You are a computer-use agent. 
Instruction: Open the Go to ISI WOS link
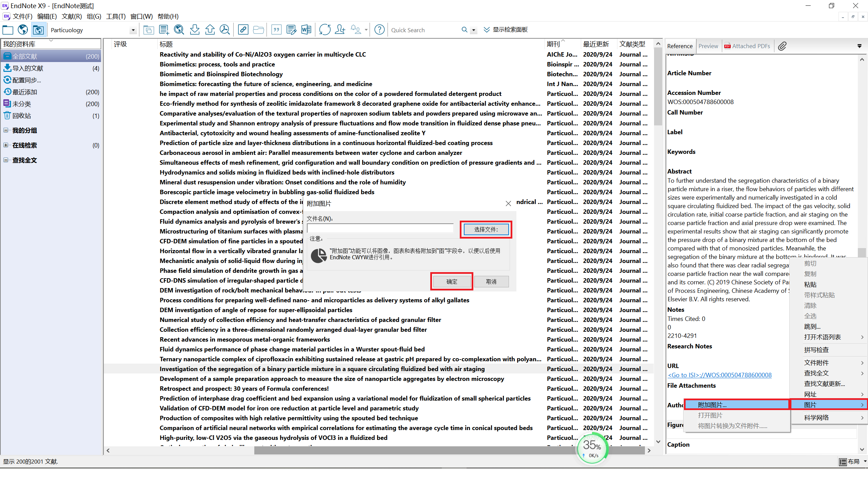[x=719, y=375]
